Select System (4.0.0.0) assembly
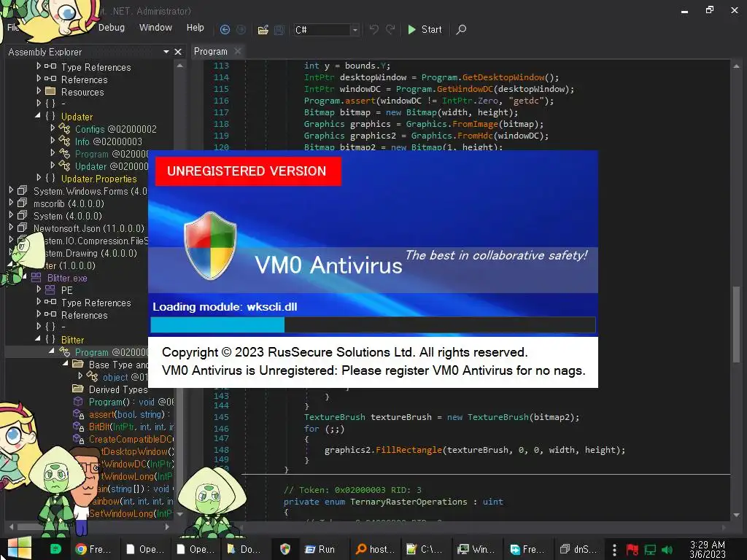The height and width of the screenshot is (560, 747). 67,216
